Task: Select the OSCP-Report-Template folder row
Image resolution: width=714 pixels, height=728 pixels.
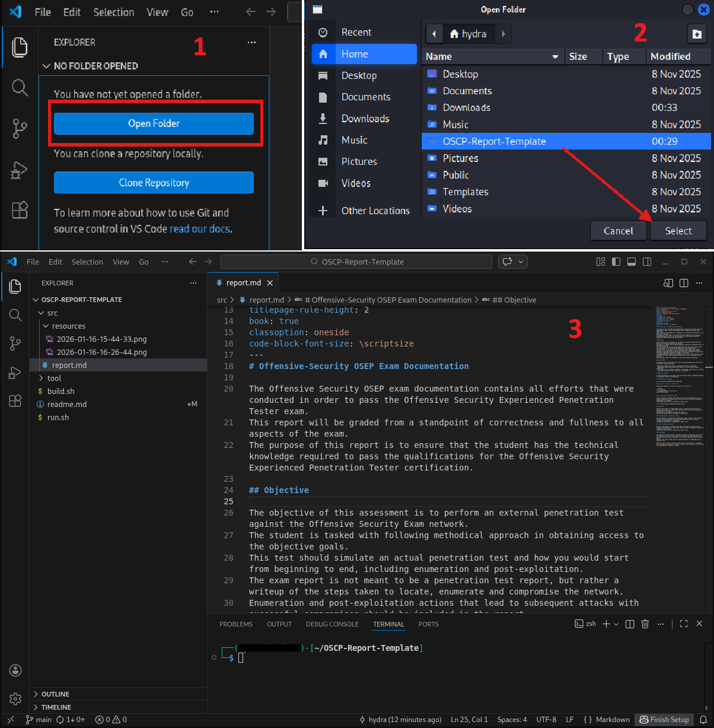Action: (x=566, y=141)
